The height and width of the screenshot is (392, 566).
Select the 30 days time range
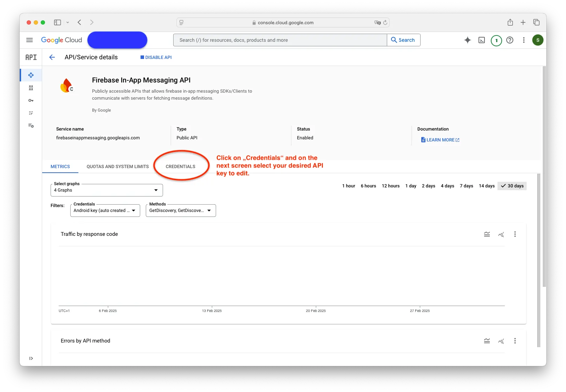[x=512, y=186]
